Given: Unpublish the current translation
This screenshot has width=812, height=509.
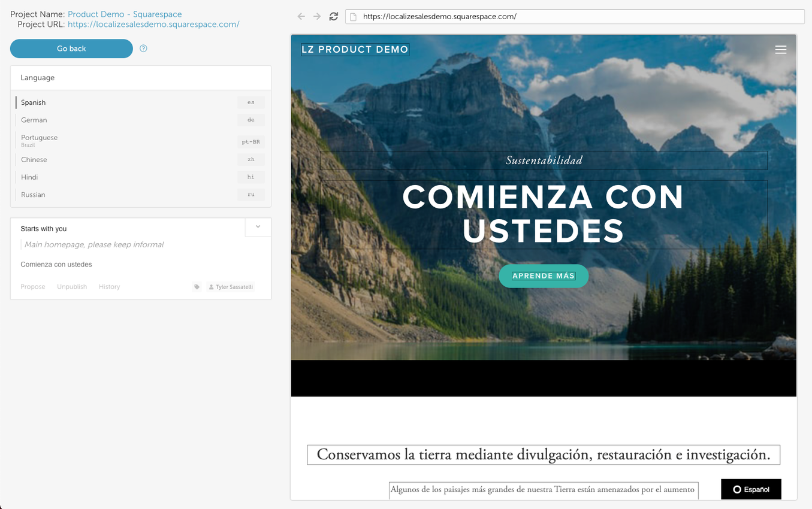Looking at the screenshot, I should (x=72, y=286).
